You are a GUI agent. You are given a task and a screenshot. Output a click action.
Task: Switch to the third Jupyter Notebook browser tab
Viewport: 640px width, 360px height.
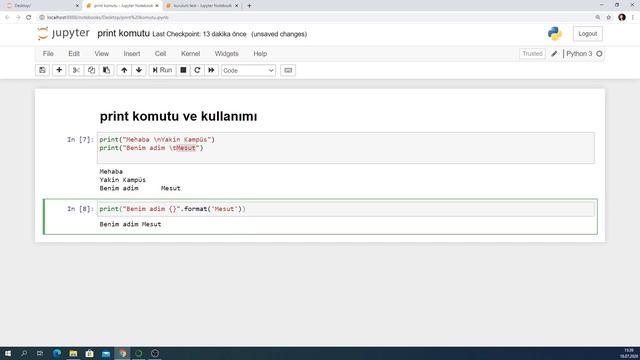(x=202, y=6)
